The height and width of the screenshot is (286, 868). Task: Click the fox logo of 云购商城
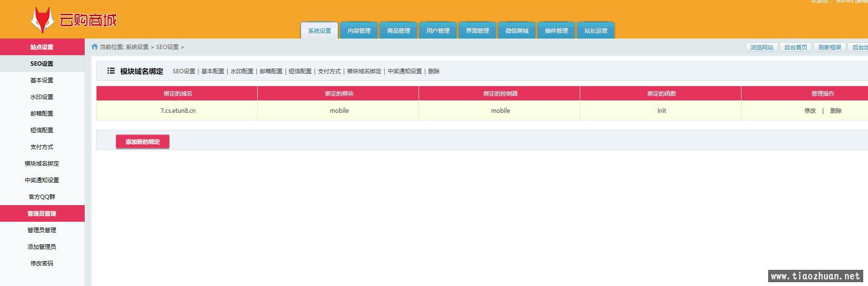42,20
